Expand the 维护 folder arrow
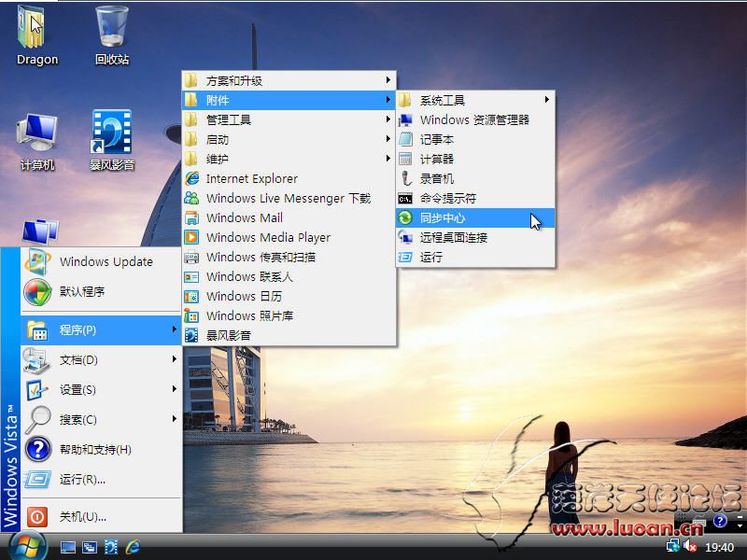747x560 pixels. tap(388, 158)
